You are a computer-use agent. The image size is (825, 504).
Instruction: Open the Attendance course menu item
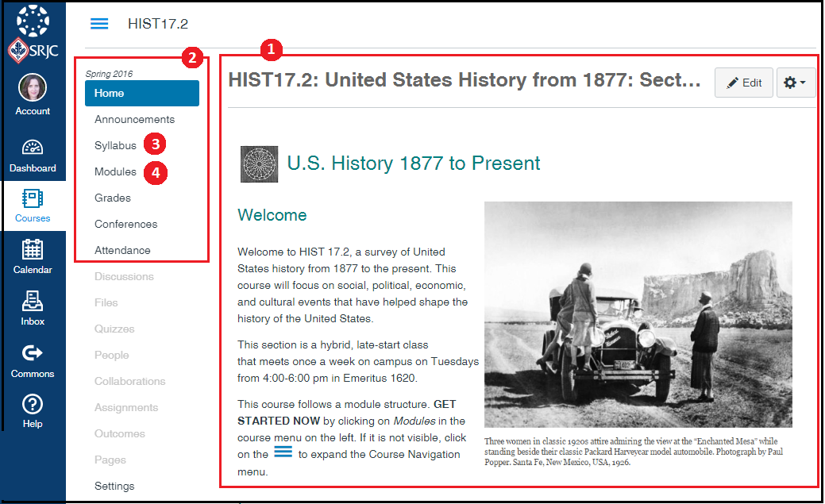click(122, 250)
